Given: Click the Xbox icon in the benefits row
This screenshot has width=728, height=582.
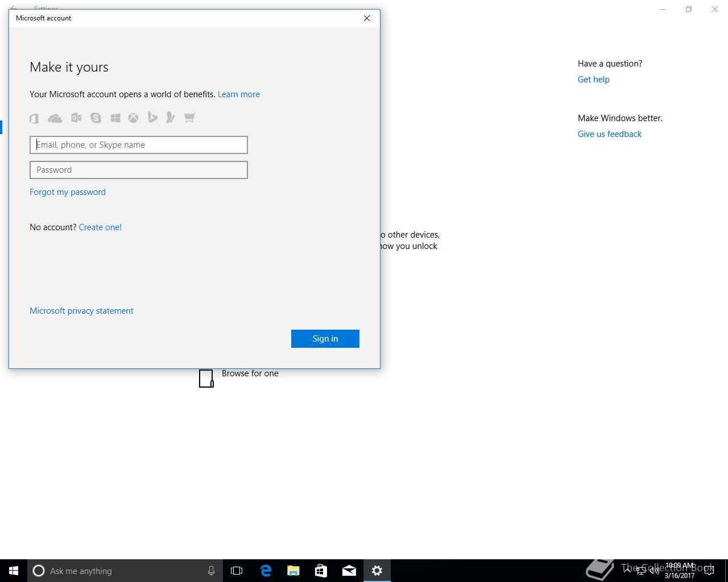Looking at the screenshot, I should click(133, 118).
